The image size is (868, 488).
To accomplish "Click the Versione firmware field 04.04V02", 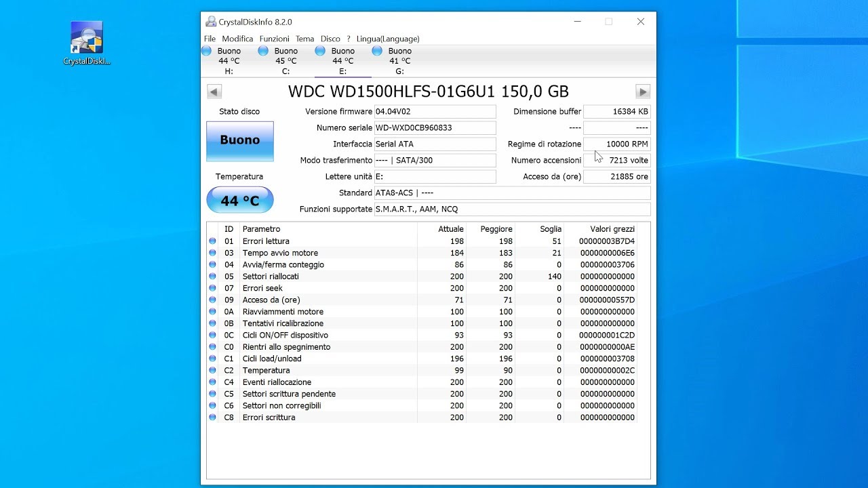I will 435,111.
